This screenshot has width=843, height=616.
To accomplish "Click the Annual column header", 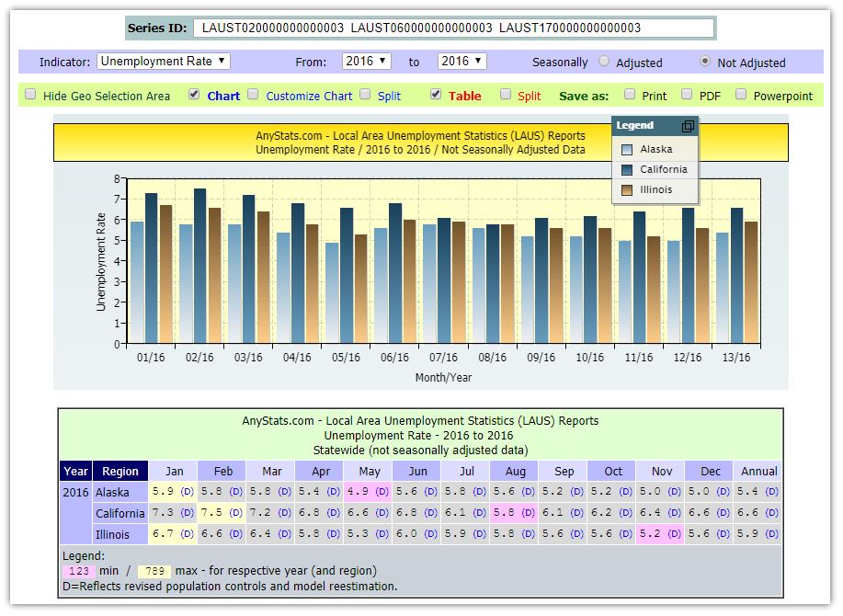I will [x=758, y=472].
